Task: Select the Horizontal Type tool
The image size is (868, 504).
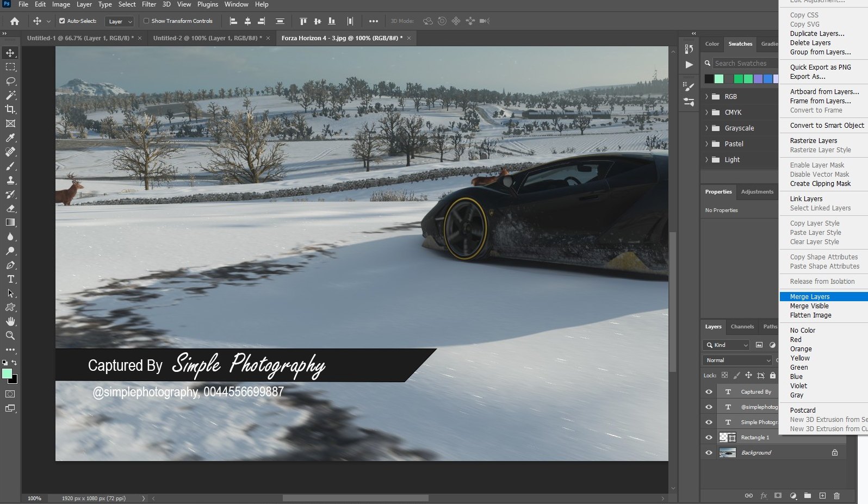Action: pos(10,279)
